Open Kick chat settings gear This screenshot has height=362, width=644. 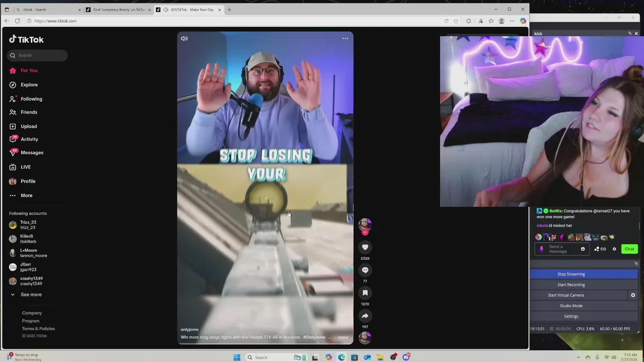click(614, 249)
